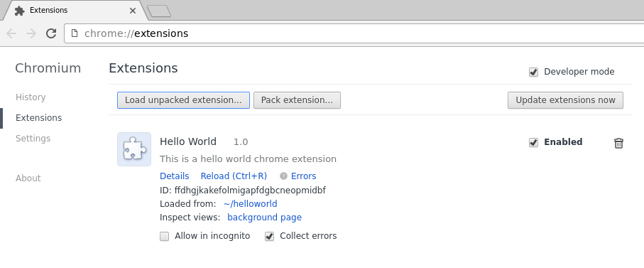Click the forward navigation arrow
Viewport: 644px width, 268px height.
tap(31, 33)
